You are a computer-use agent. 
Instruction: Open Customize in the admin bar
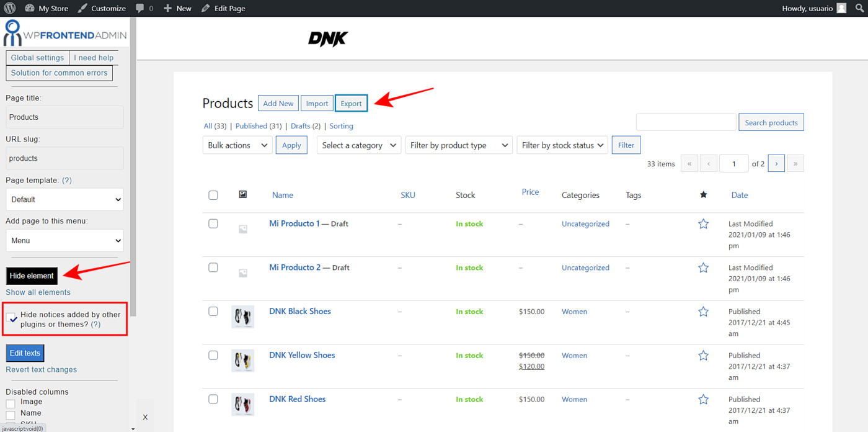pyautogui.click(x=102, y=8)
